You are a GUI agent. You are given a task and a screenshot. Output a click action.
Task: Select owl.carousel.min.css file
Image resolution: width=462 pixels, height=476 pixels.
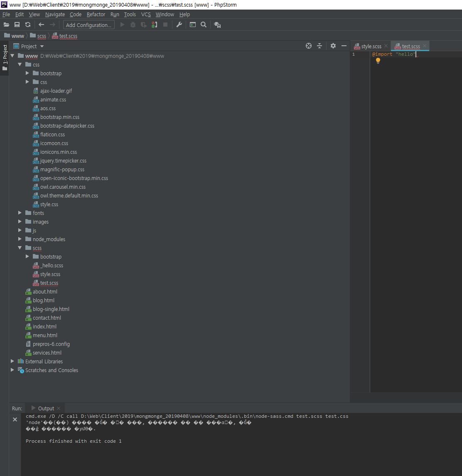(63, 187)
